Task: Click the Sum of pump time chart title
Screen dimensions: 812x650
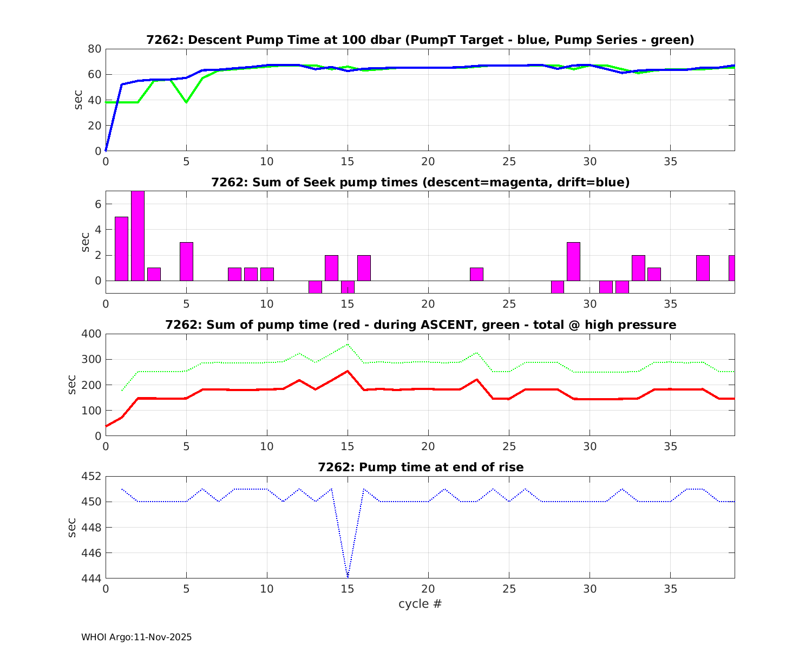Action: (420, 325)
